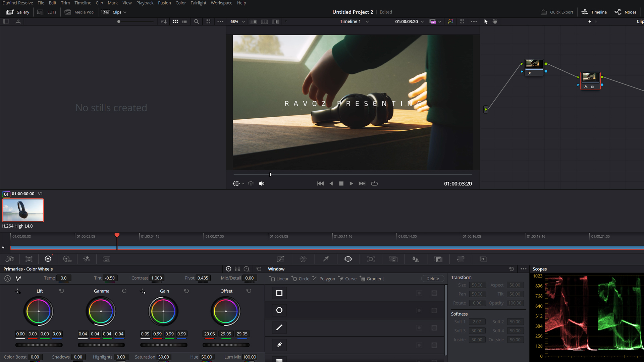Toggle the bypass color grades icon
This screenshot has width=644, height=362.
450,21
